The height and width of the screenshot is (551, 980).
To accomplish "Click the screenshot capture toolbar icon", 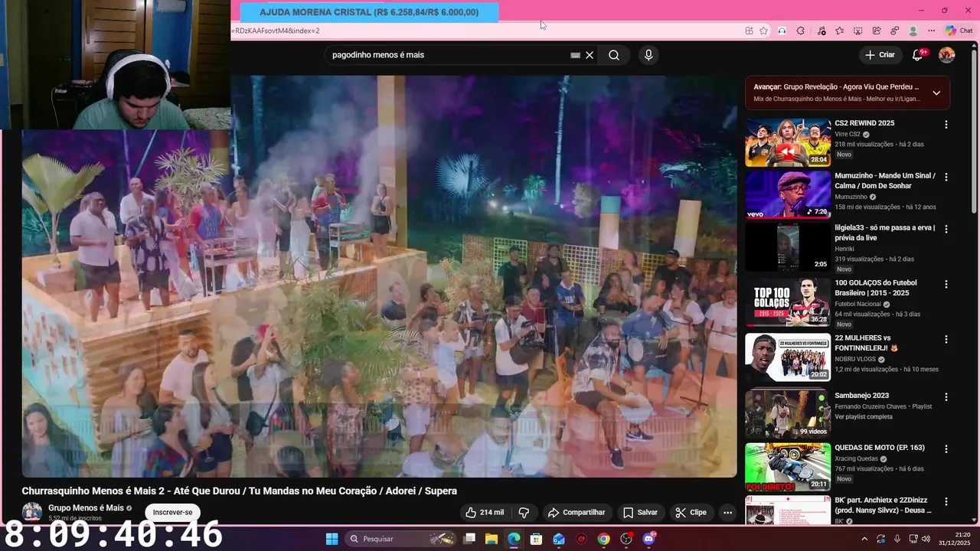I will pos(858,31).
